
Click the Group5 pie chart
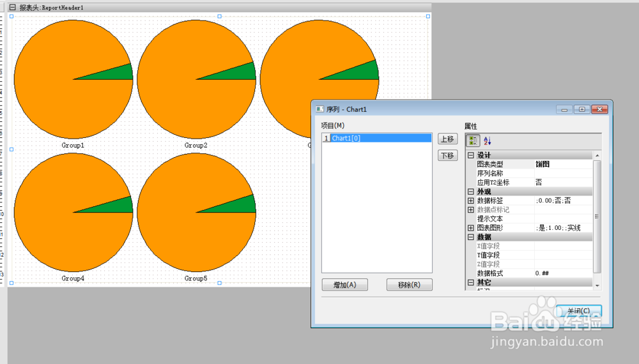pyautogui.click(x=196, y=213)
